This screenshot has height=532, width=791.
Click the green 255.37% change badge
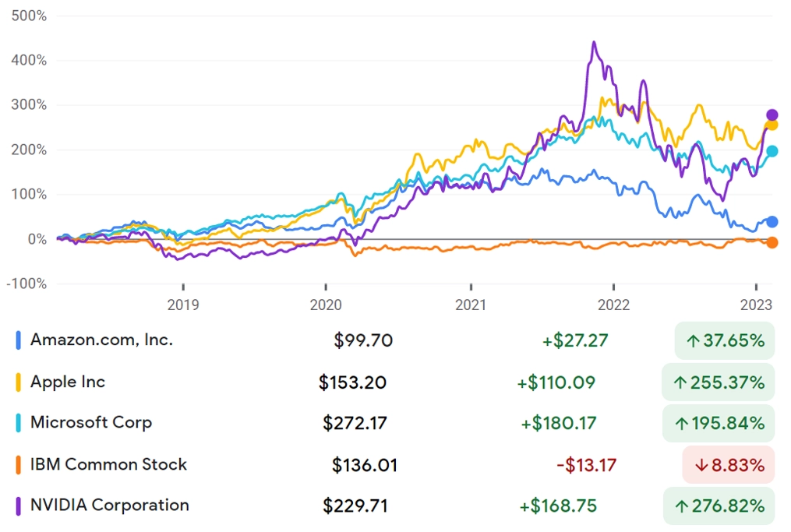718,382
